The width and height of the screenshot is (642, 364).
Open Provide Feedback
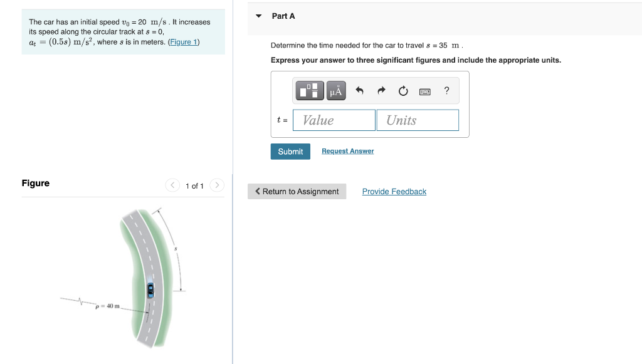click(x=394, y=191)
